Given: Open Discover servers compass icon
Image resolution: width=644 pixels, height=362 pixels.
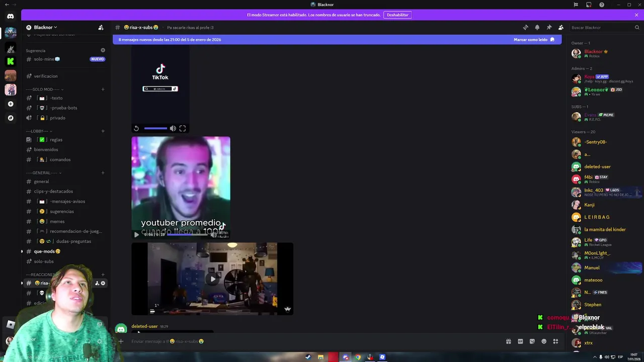Looking at the screenshot, I should 11,118.
